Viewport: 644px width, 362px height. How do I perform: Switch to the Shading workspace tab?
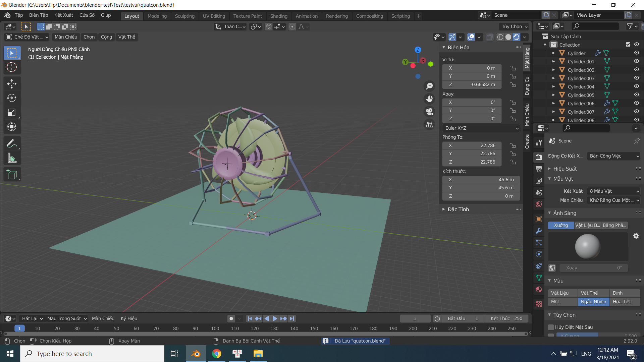[x=279, y=16]
